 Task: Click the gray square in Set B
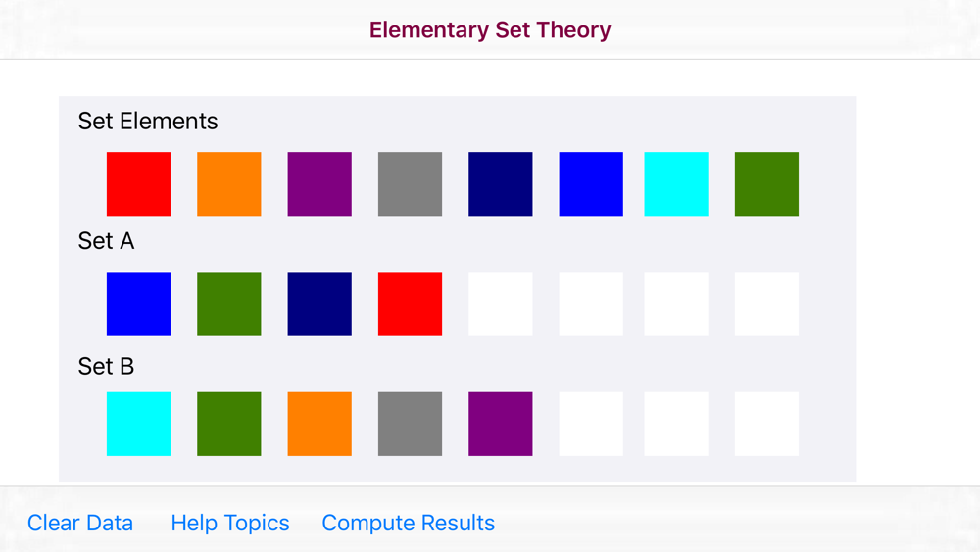pos(410,424)
